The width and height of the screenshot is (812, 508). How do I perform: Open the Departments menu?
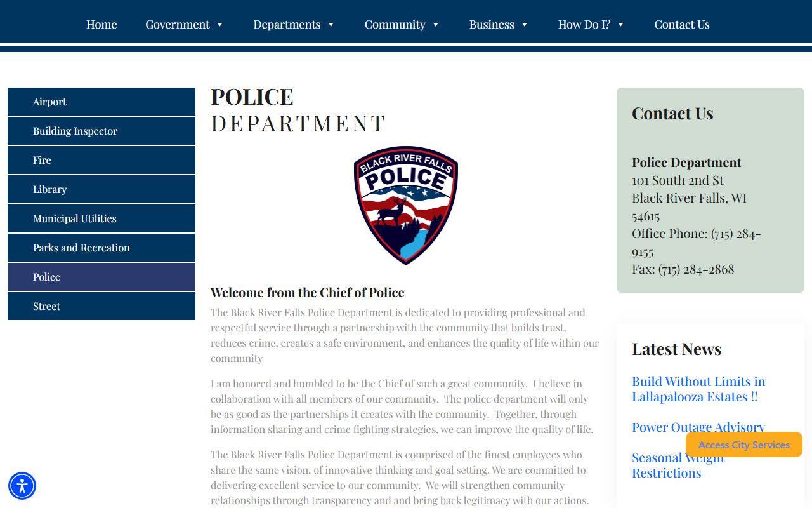point(287,24)
